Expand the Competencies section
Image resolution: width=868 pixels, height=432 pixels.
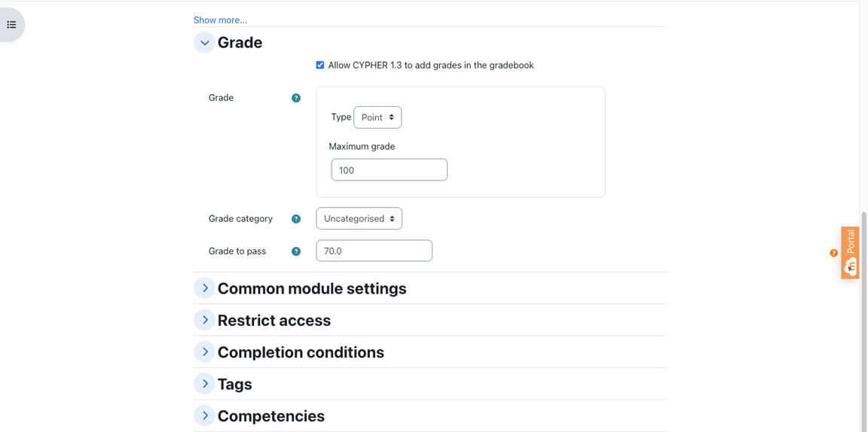pyautogui.click(x=204, y=415)
